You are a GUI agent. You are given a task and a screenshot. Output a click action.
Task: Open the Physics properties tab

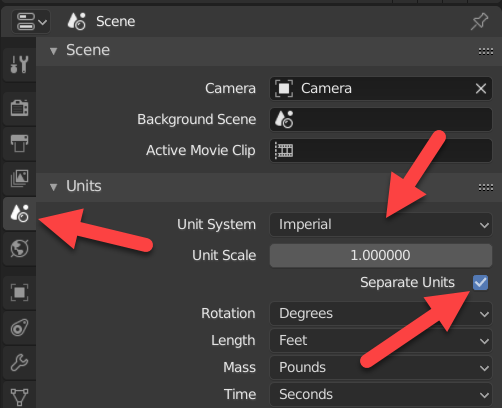point(19,328)
